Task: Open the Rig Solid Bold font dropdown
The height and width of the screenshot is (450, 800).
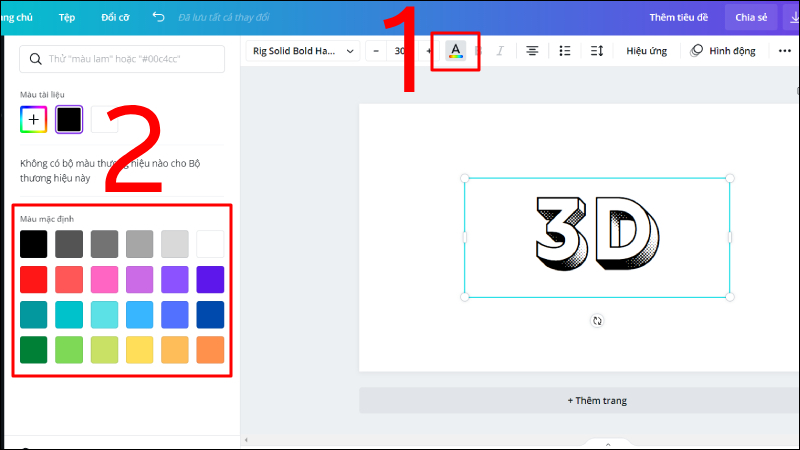Action: coord(303,51)
